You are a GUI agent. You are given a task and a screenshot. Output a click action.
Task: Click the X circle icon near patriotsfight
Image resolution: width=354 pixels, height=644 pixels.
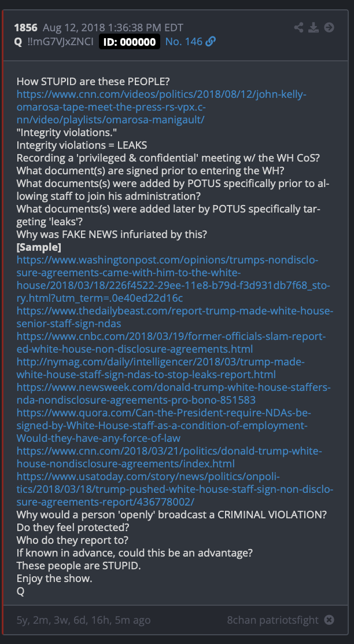click(329, 620)
